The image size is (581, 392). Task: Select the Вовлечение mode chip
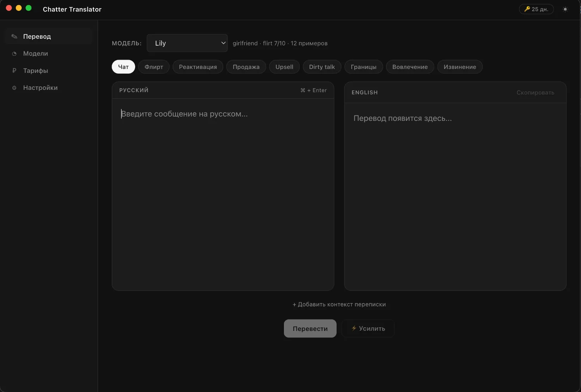coord(410,67)
